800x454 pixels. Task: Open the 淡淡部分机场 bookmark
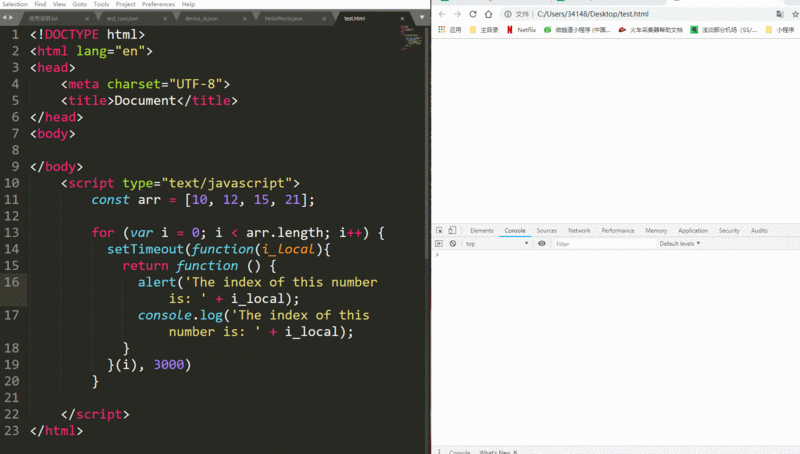pos(723,30)
